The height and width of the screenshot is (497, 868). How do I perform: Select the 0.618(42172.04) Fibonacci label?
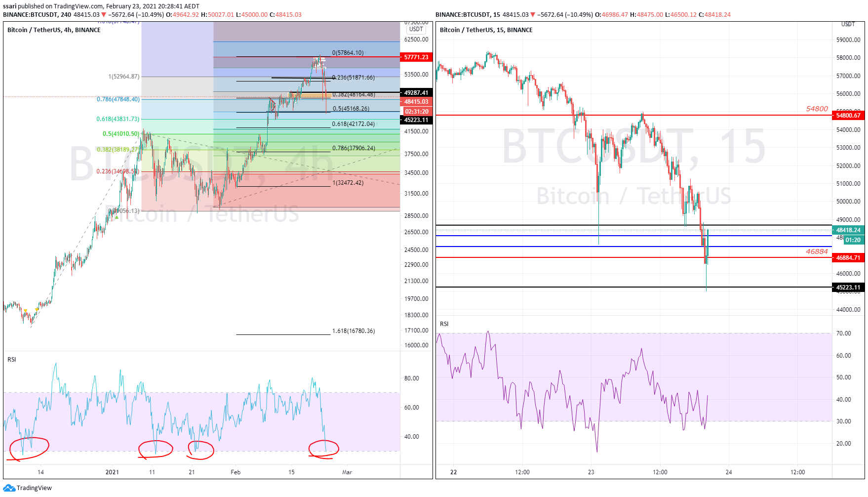354,124
